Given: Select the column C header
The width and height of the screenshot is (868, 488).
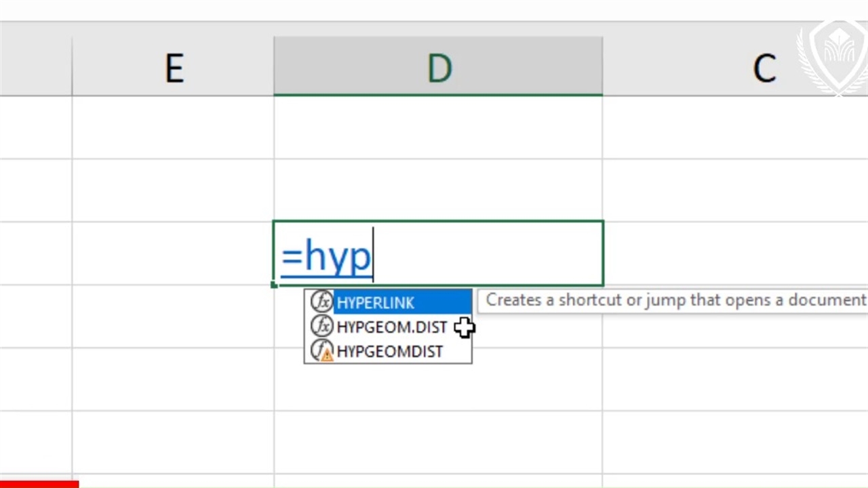Looking at the screenshot, I should [x=764, y=68].
